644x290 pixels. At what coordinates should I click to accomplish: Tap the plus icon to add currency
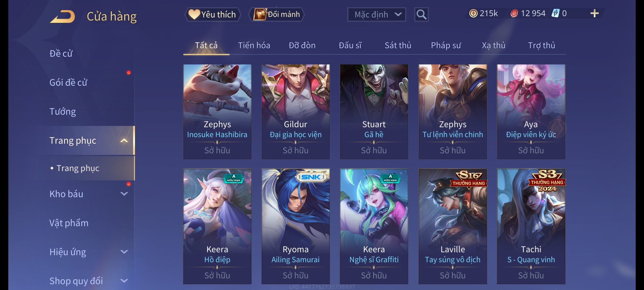click(x=594, y=13)
